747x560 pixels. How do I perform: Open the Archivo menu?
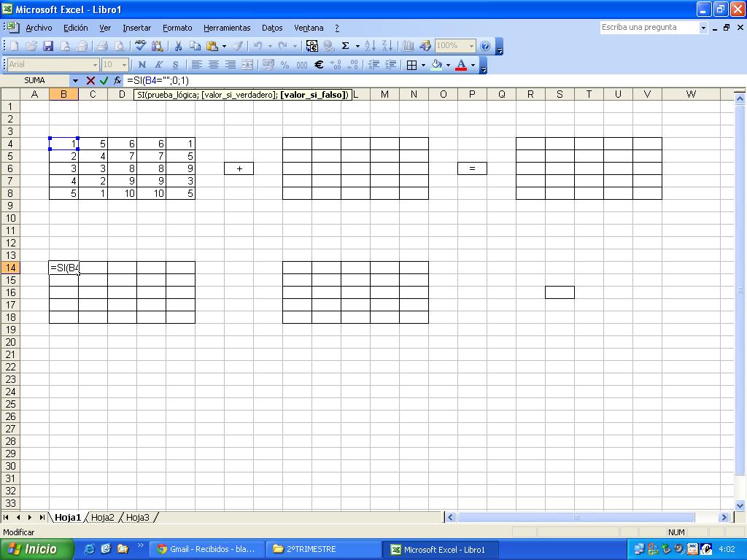39,28
